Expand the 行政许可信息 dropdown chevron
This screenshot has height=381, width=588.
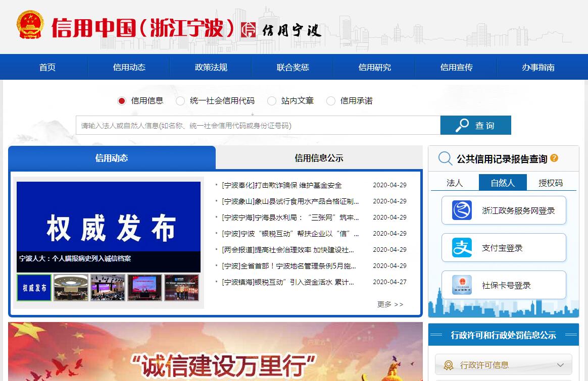pos(560,365)
